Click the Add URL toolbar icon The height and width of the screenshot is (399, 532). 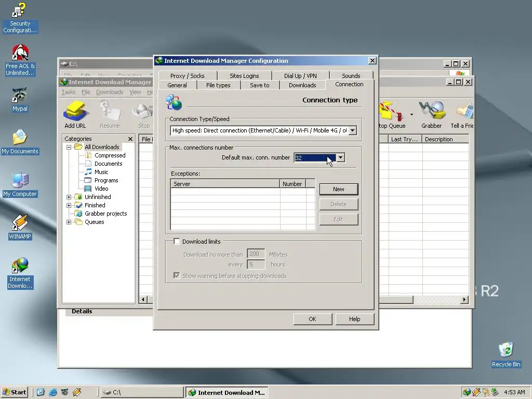click(x=75, y=114)
